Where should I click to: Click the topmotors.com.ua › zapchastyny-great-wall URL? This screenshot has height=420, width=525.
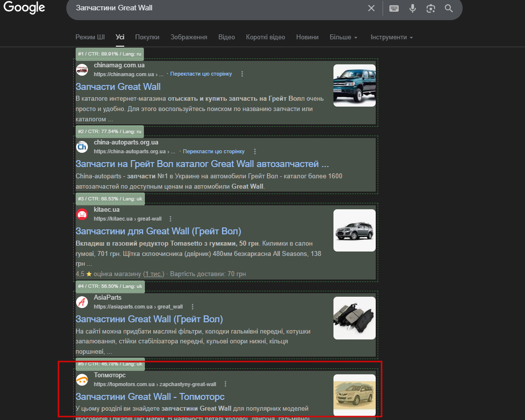[155, 384]
